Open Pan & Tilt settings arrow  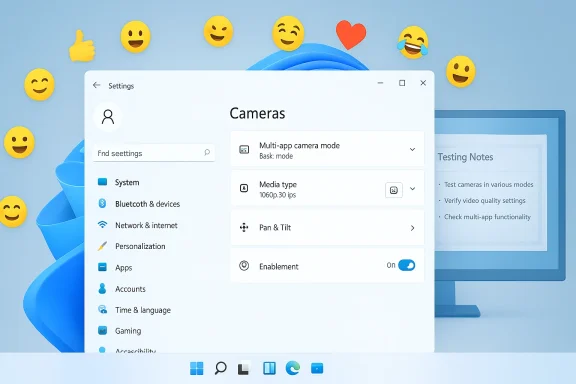412,228
